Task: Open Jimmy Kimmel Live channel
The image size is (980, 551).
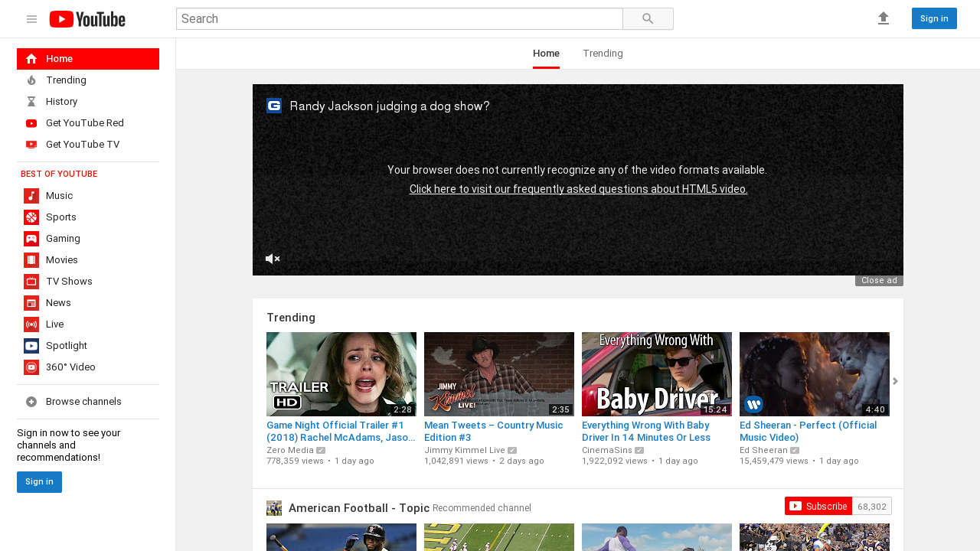Action: pos(465,451)
